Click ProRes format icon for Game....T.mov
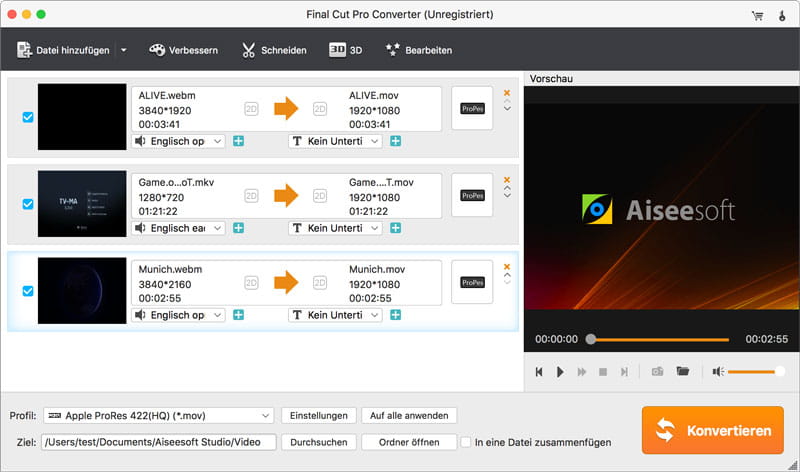 [x=472, y=195]
